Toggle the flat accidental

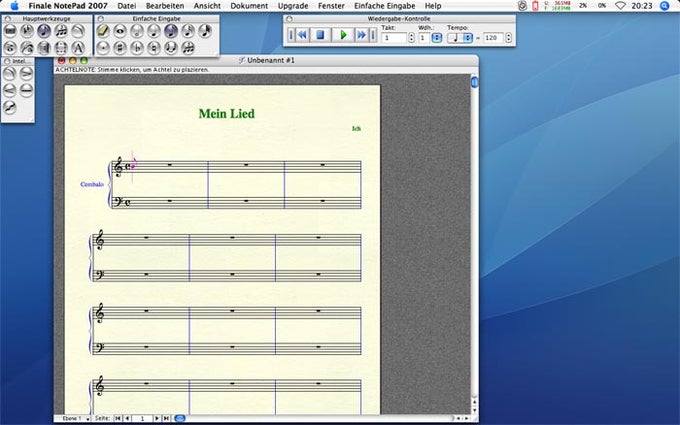pos(137,48)
